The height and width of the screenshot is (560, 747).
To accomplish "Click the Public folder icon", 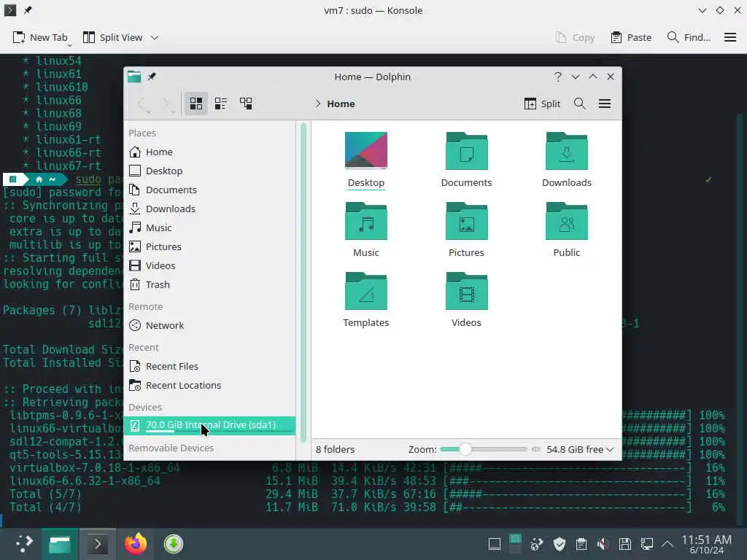I will pos(566,220).
